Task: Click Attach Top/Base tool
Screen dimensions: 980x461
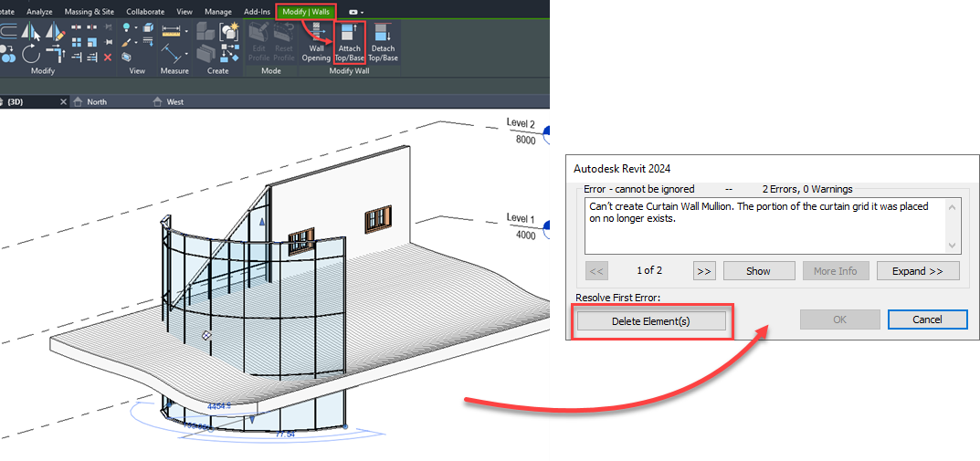Action: click(350, 42)
